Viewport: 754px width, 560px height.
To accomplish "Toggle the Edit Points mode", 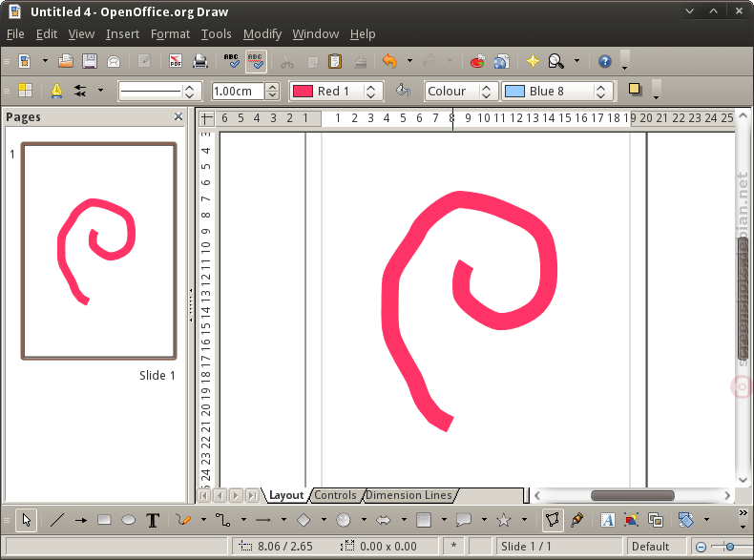I will click(553, 520).
